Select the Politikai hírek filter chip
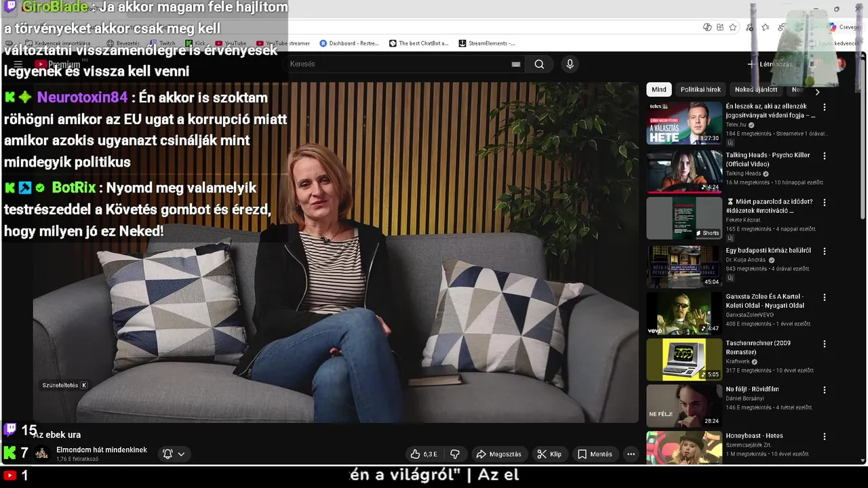 pyautogui.click(x=701, y=89)
